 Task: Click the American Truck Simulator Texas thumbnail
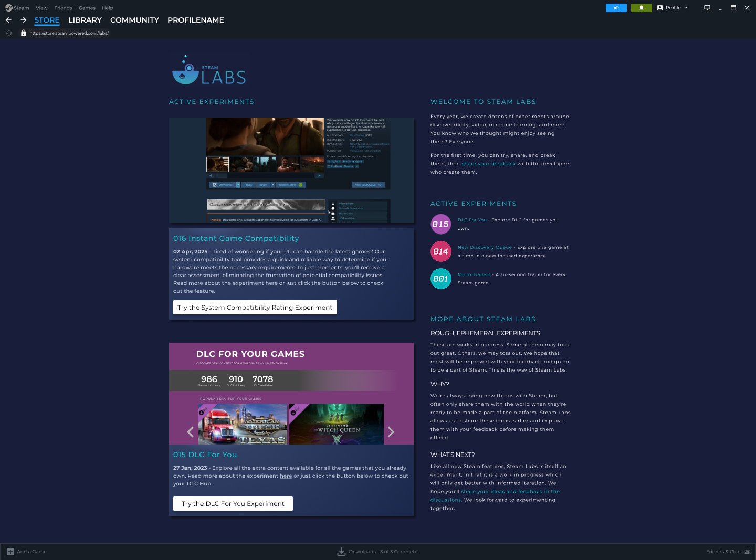coord(243,424)
